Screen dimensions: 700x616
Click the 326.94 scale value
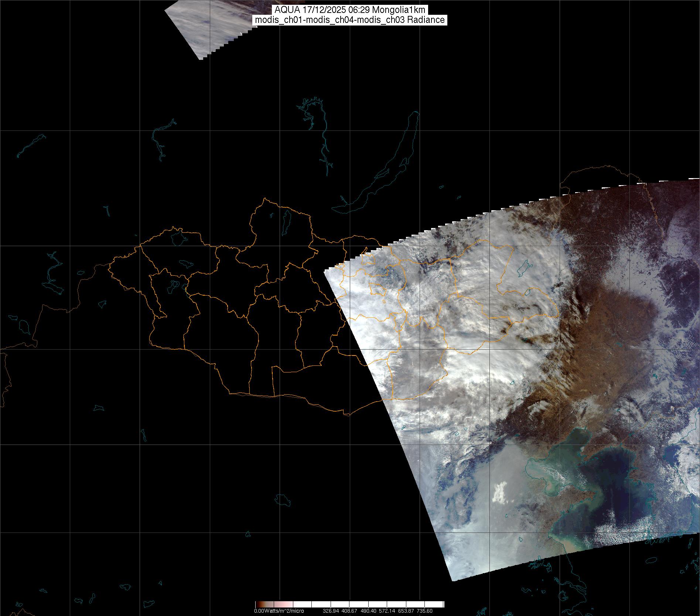coord(331,611)
